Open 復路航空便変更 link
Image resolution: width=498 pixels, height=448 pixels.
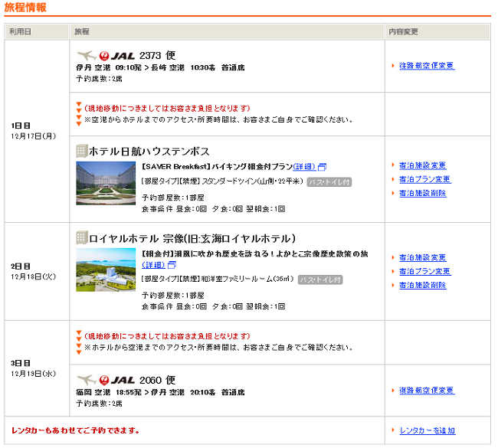coord(426,391)
